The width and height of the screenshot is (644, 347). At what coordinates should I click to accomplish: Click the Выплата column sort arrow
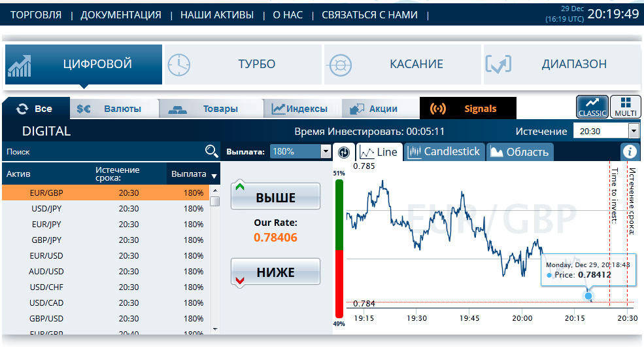214,175
